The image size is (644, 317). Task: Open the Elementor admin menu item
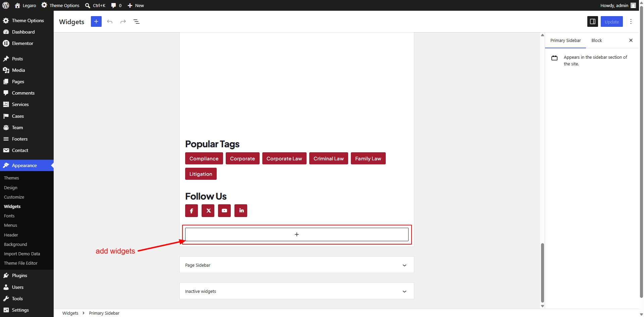[22, 43]
